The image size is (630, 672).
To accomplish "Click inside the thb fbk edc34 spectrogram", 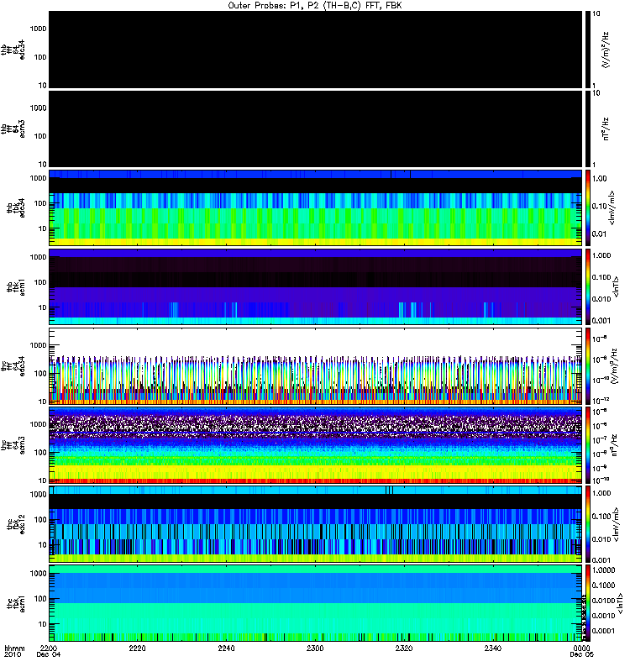I will point(316,207).
